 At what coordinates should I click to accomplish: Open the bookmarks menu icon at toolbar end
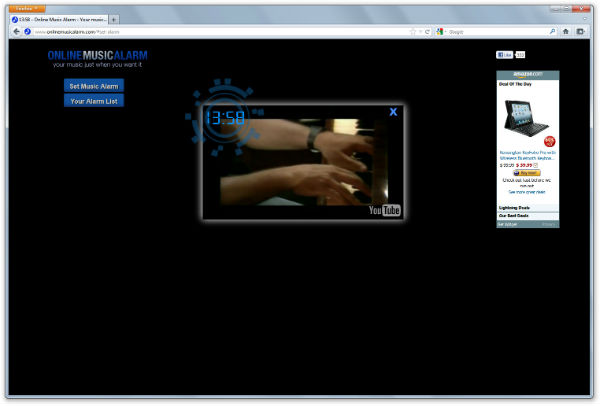click(580, 32)
